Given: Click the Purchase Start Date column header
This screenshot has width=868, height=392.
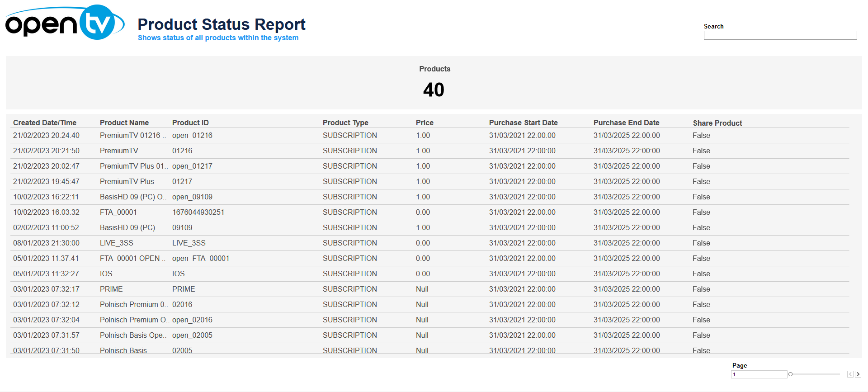Looking at the screenshot, I should 523,123.
